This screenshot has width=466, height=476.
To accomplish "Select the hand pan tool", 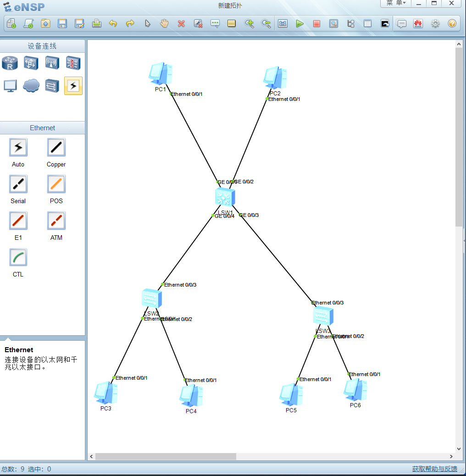I will click(x=164, y=23).
